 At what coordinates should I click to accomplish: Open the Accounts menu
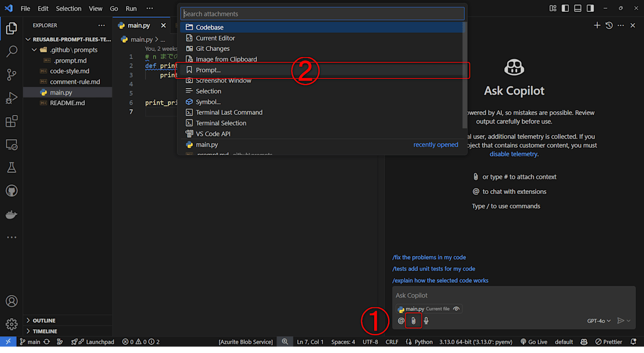click(11, 301)
